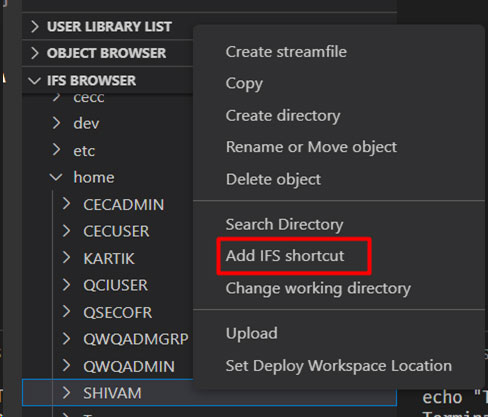This screenshot has height=417, width=488.
Task: Choose Set Deploy Workspace Location
Action: click(x=338, y=366)
